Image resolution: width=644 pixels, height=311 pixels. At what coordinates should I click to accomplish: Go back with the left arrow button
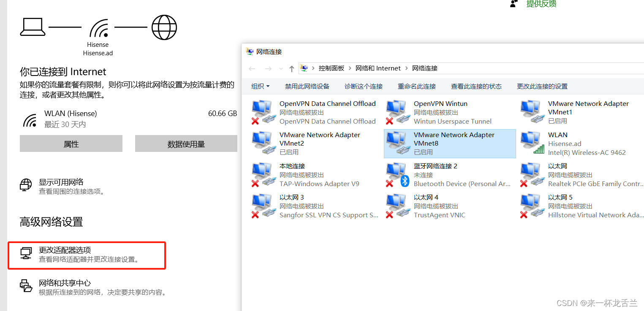[252, 68]
